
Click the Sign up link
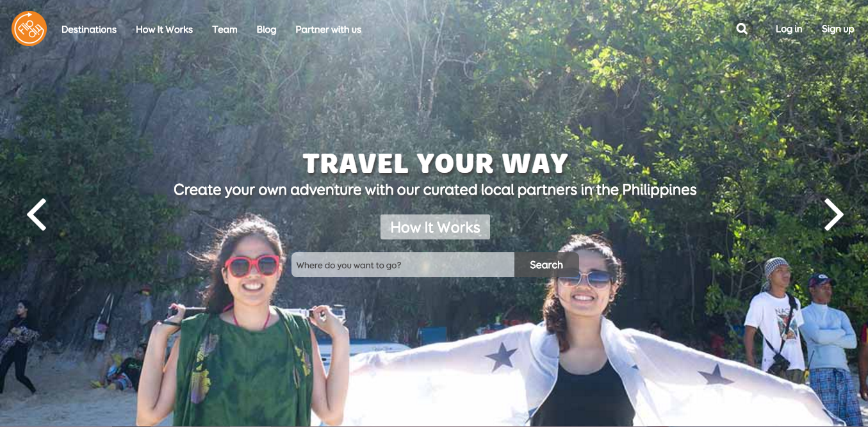click(838, 29)
